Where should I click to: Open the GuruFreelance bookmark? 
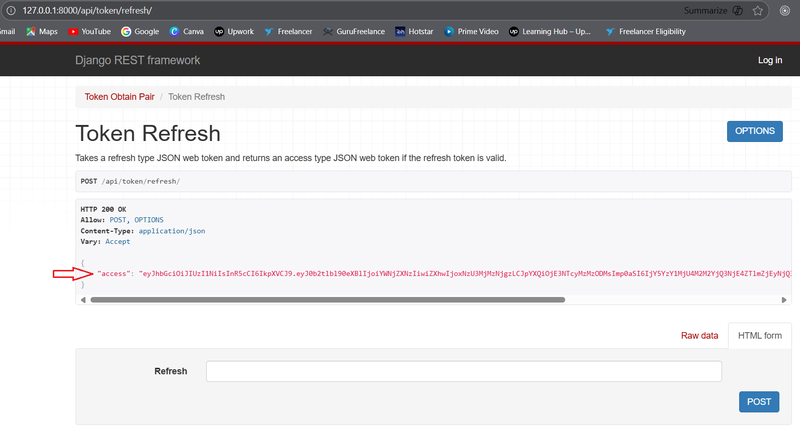pyautogui.click(x=354, y=31)
